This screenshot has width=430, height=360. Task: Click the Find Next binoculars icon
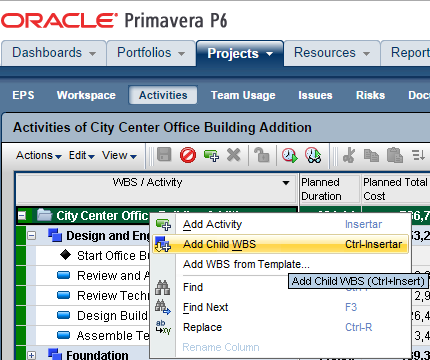coord(163,307)
